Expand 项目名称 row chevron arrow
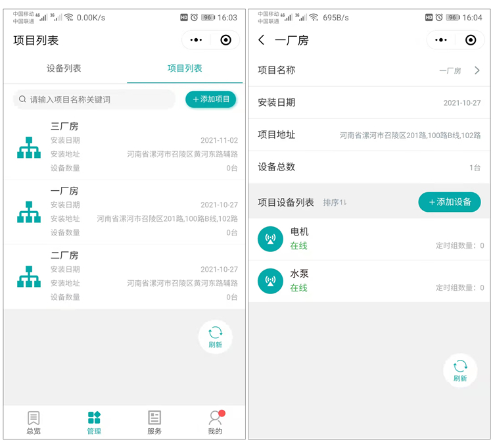This screenshot has width=493, height=448. tap(477, 70)
